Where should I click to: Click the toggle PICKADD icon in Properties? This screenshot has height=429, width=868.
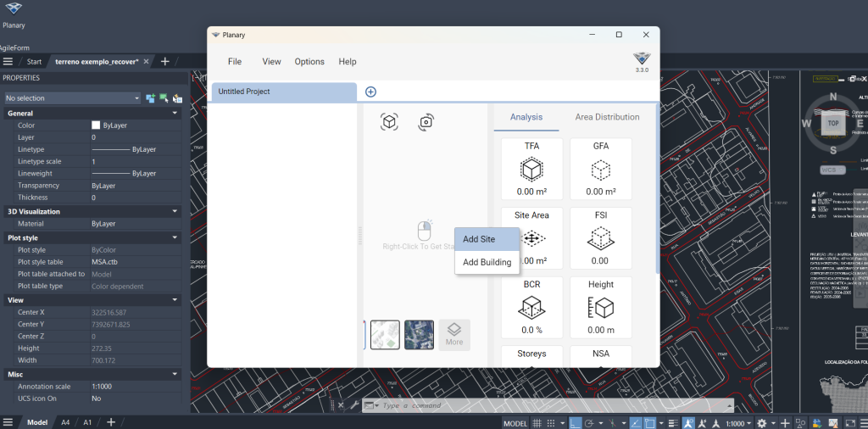(151, 98)
